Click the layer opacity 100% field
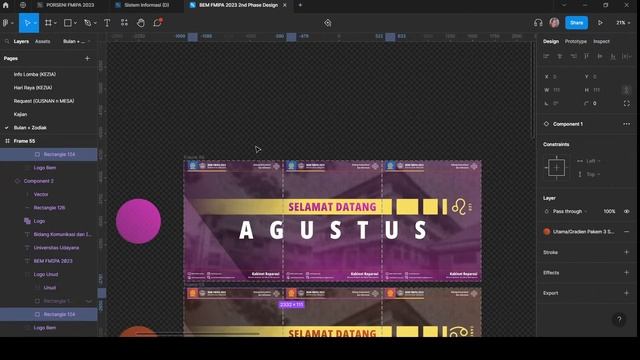This screenshot has height=360, width=640. 609,211
